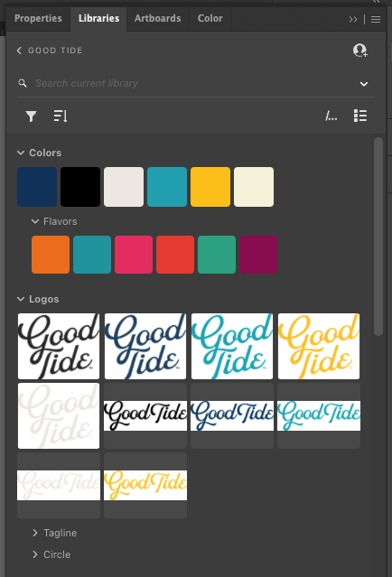Select the teal stacked Good Tide logo
Viewport: 392px width, 577px height.
pos(232,346)
